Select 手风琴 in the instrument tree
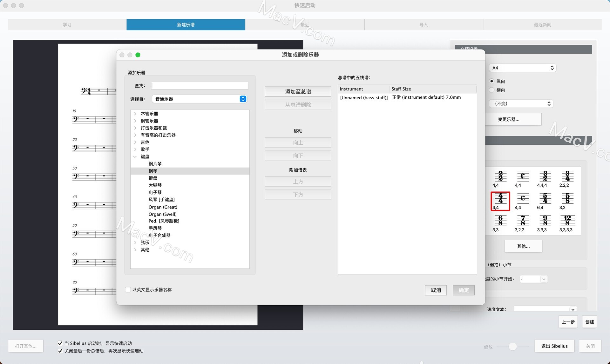Viewport: 610px width, 364px height. (x=155, y=228)
